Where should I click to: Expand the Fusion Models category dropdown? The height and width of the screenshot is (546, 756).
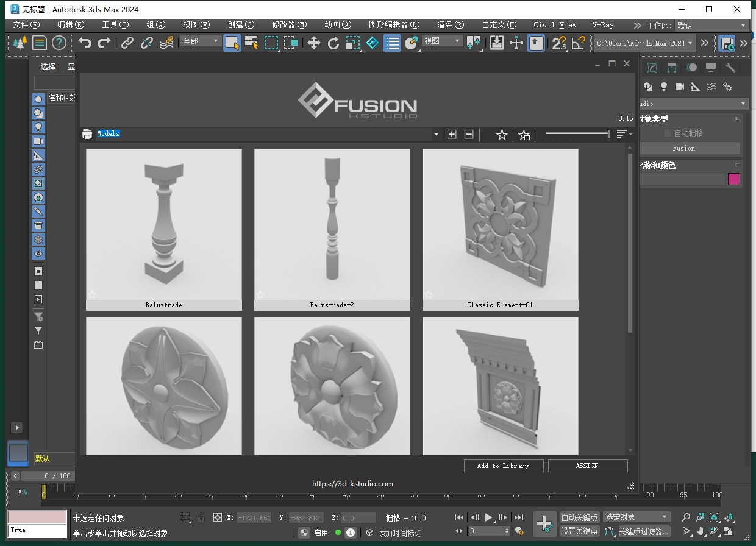point(436,134)
